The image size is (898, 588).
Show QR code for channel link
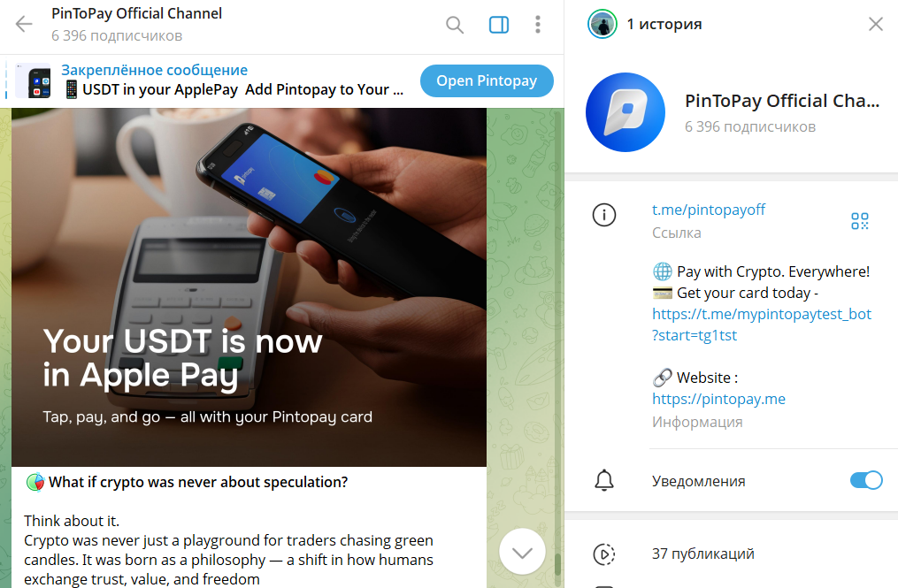click(x=860, y=220)
